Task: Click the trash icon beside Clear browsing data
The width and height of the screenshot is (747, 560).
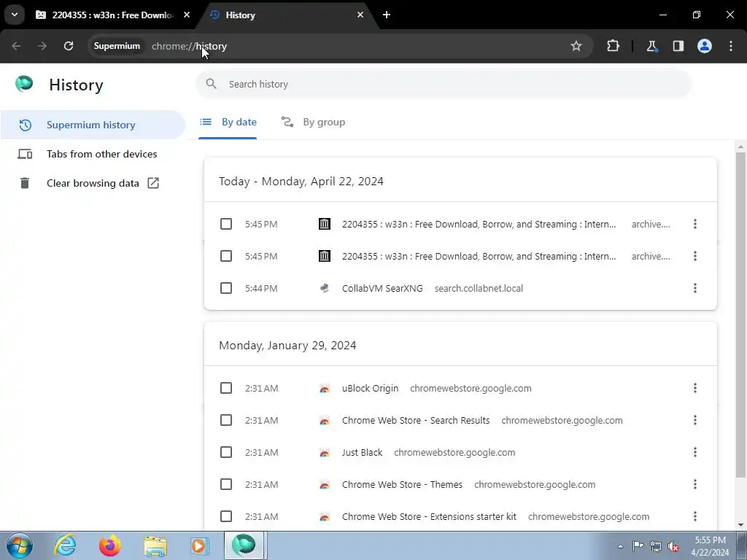Action: click(x=25, y=183)
